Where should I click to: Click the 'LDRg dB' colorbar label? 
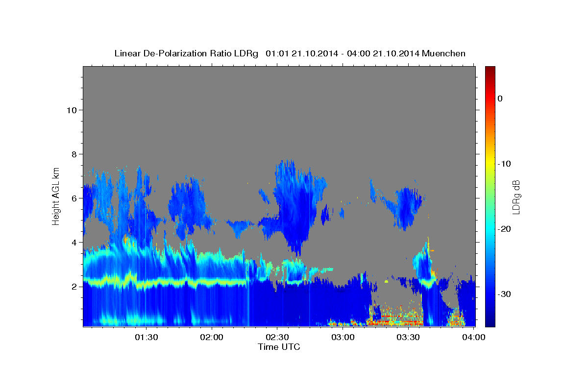(516, 197)
